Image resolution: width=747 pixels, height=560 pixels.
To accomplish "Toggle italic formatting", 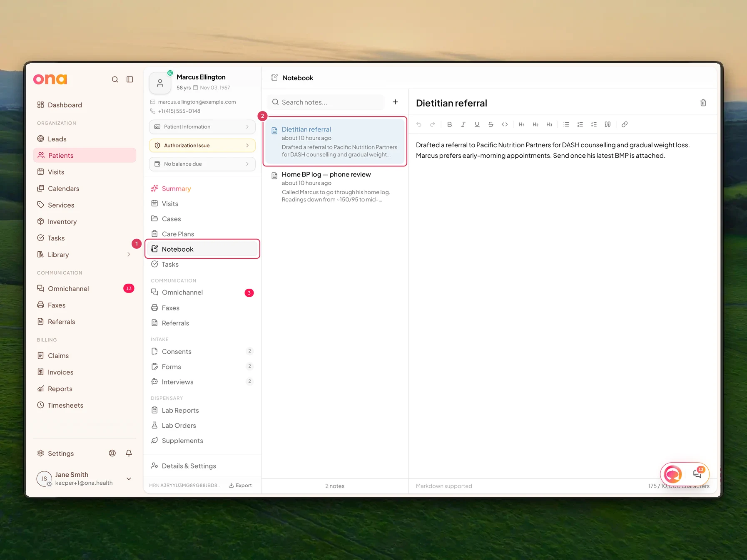I will (463, 124).
